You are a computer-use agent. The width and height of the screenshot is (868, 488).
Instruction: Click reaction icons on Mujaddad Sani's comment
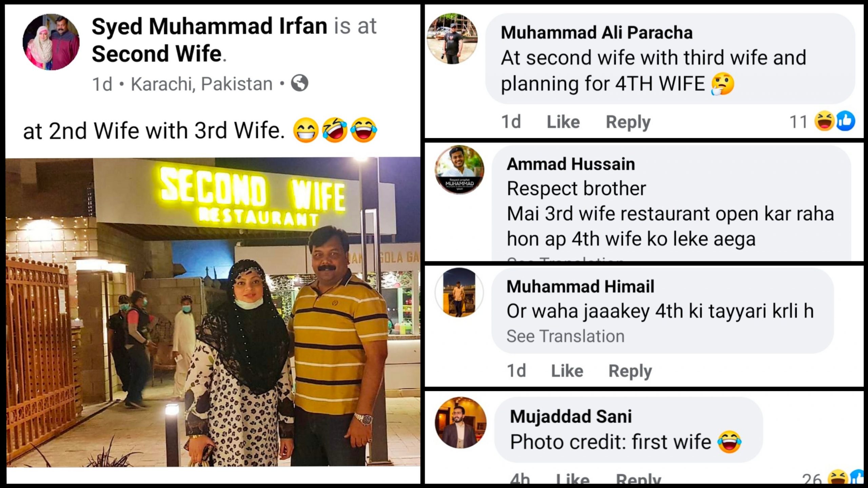(x=847, y=478)
